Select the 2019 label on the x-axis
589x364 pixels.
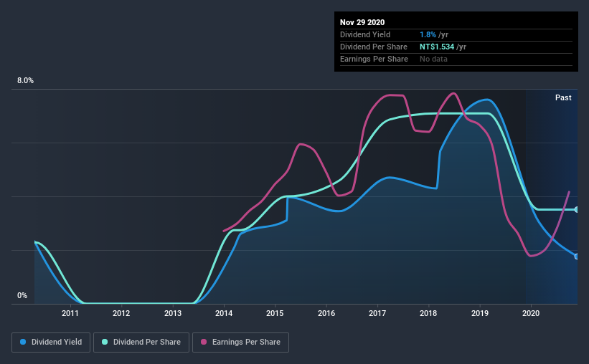tap(480, 313)
